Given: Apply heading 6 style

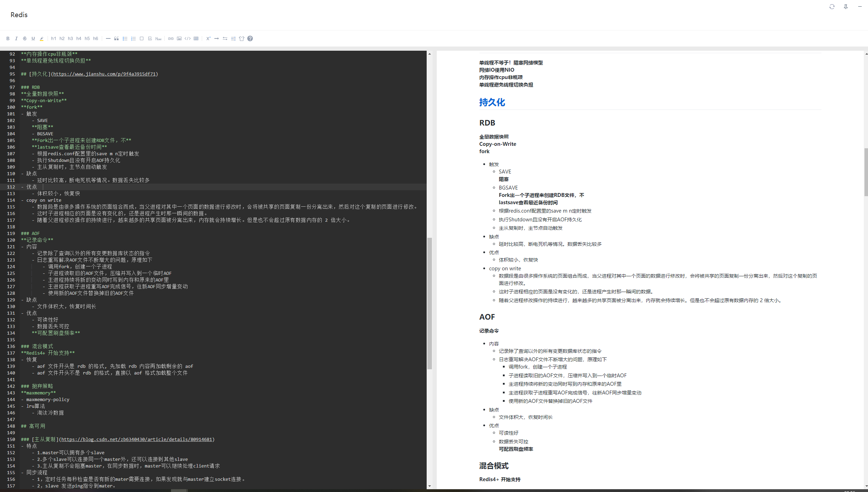Looking at the screenshot, I should (95, 38).
